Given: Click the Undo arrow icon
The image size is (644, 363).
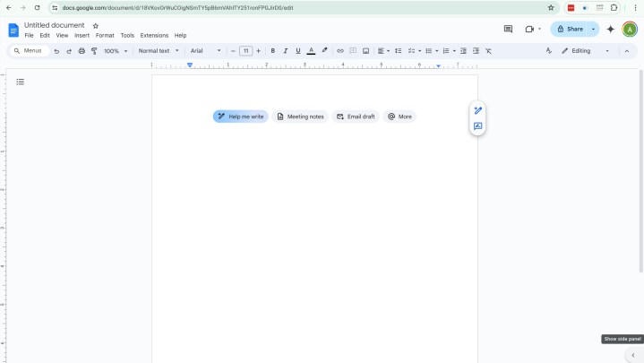Looking at the screenshot, I should [56, 51].
